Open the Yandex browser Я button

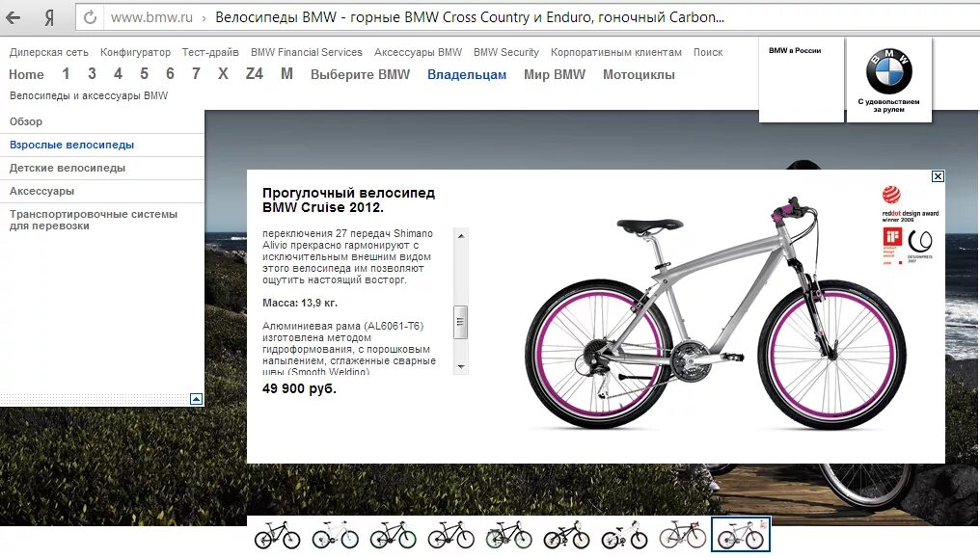(49, 18)
